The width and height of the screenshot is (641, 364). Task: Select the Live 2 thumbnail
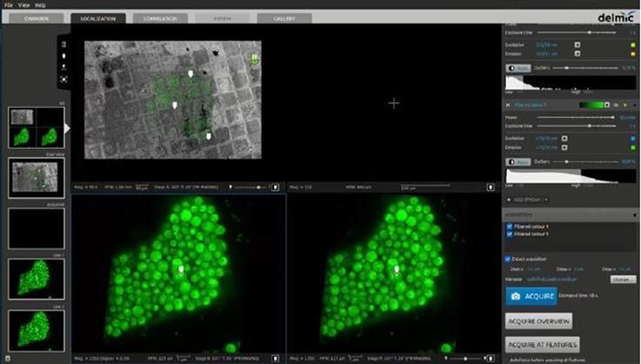37,331
